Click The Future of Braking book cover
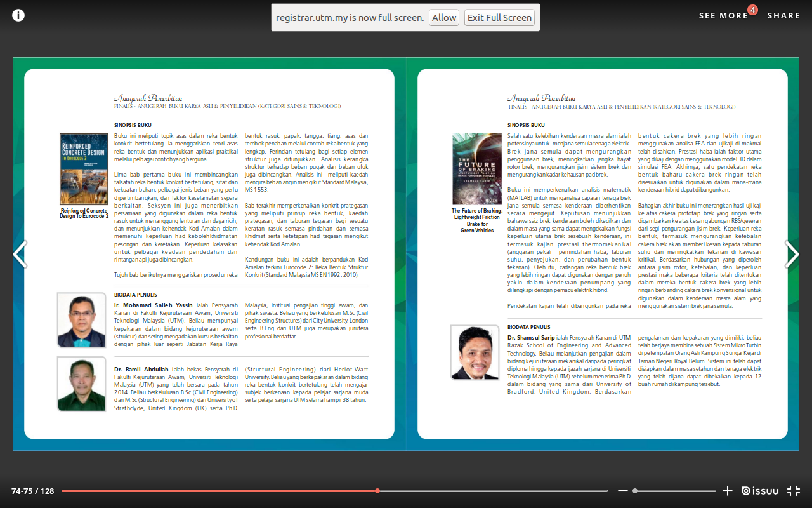812x508 pixels. tap(477, 169)
